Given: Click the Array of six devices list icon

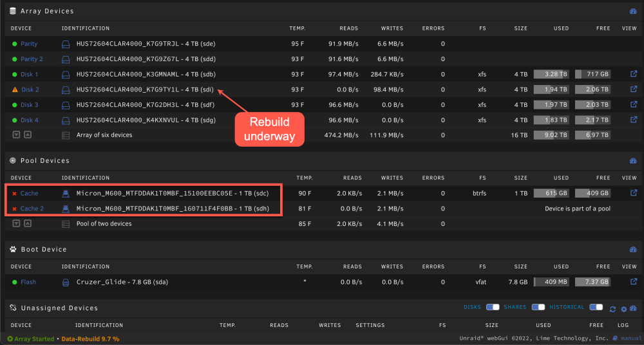Looking at the screenshot, I should point(66,135).
